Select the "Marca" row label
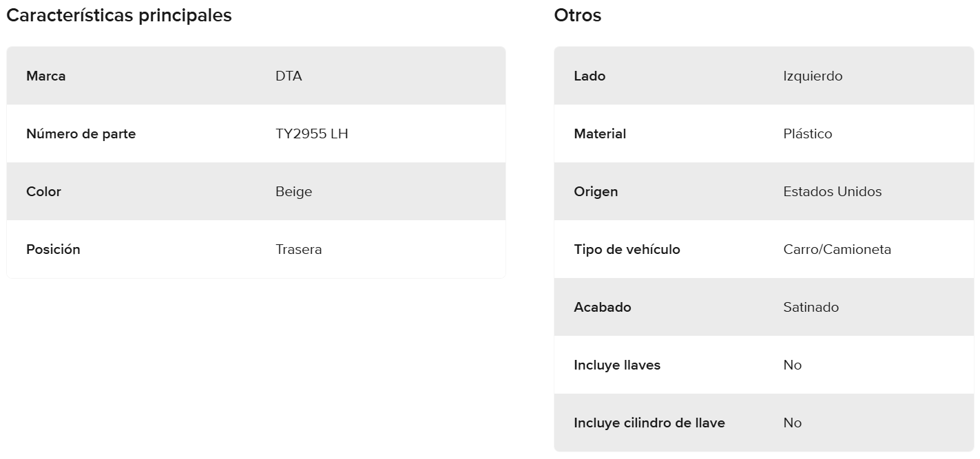The image size is (980, 459). coord(46,76)
